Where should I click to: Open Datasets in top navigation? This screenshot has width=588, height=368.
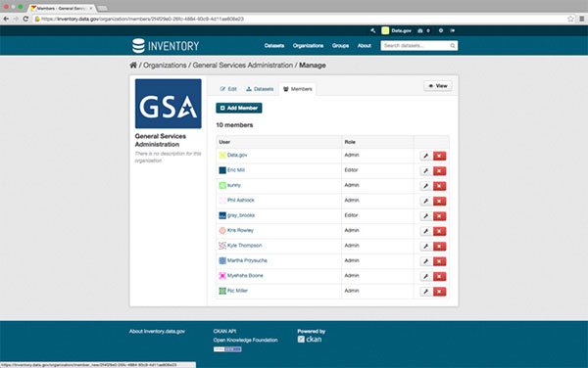[x=274, y=46]
